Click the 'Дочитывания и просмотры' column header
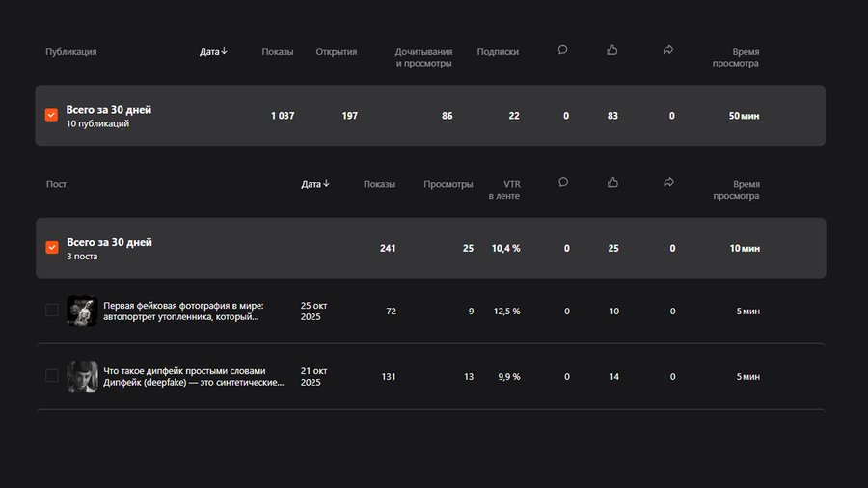Image resolution: width=868 pixels, height=488 pixels. pyautogui.click(x=423, y=58)
